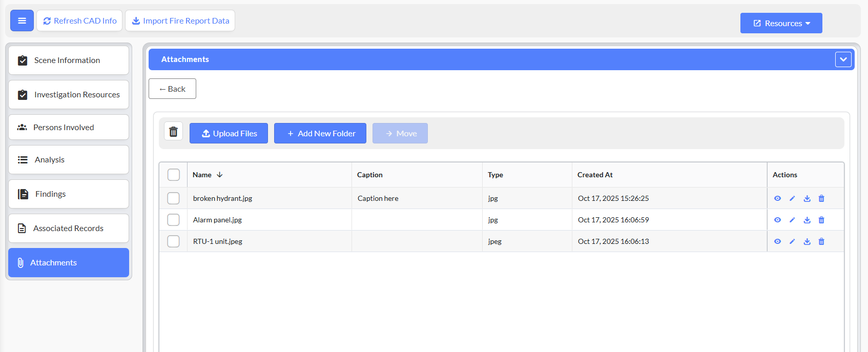Viewport: 868px width, 352px height.
Task: Click the hamburger menu icon
Action: coord(22,20)
